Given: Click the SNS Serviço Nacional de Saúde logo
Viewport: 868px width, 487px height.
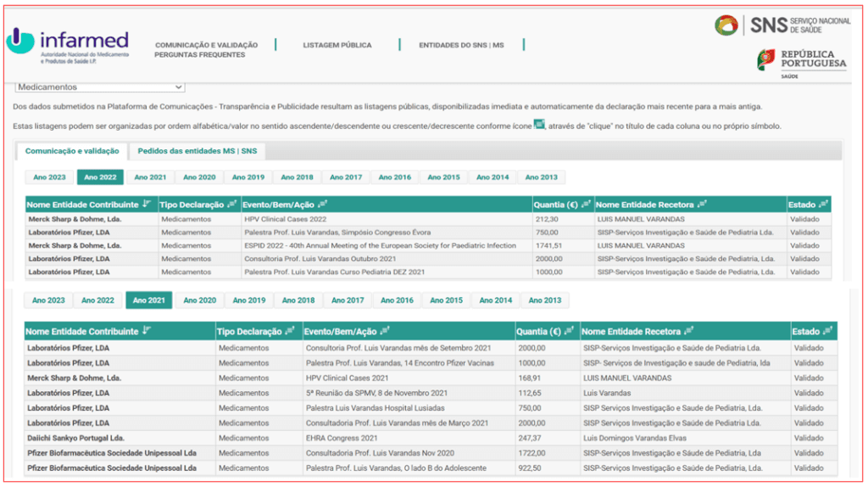Looking at the screenshot, I should 782,25.
